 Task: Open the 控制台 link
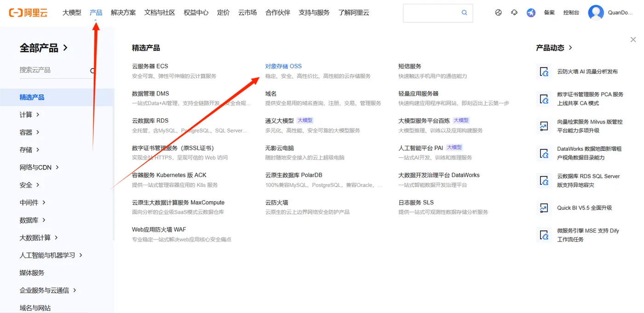click(x=571, y=13)
